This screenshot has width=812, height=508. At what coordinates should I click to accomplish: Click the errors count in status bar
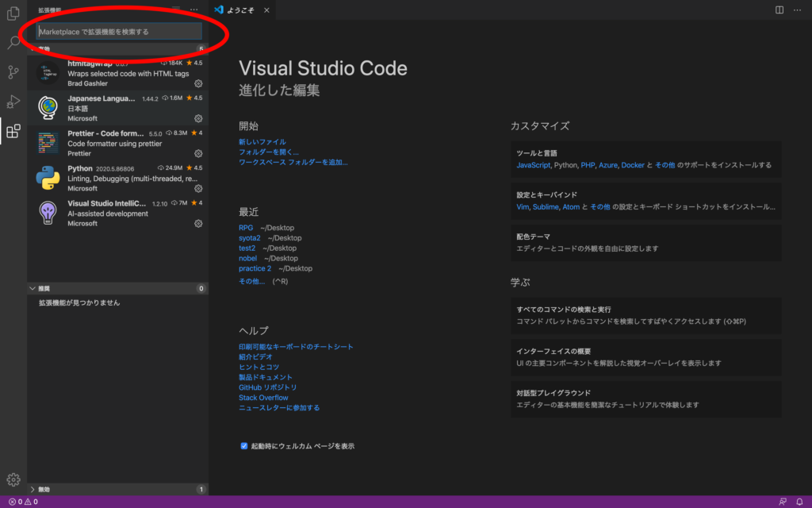point(16,502)
